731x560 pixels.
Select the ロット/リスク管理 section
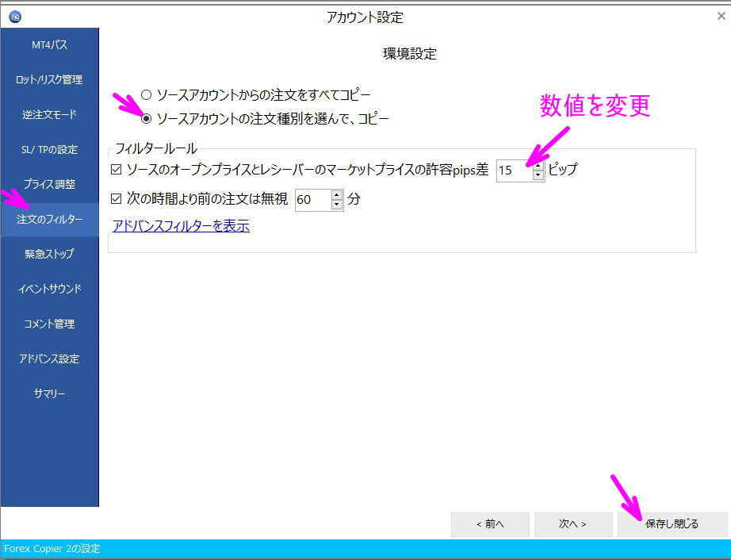[x=49, y=79]
